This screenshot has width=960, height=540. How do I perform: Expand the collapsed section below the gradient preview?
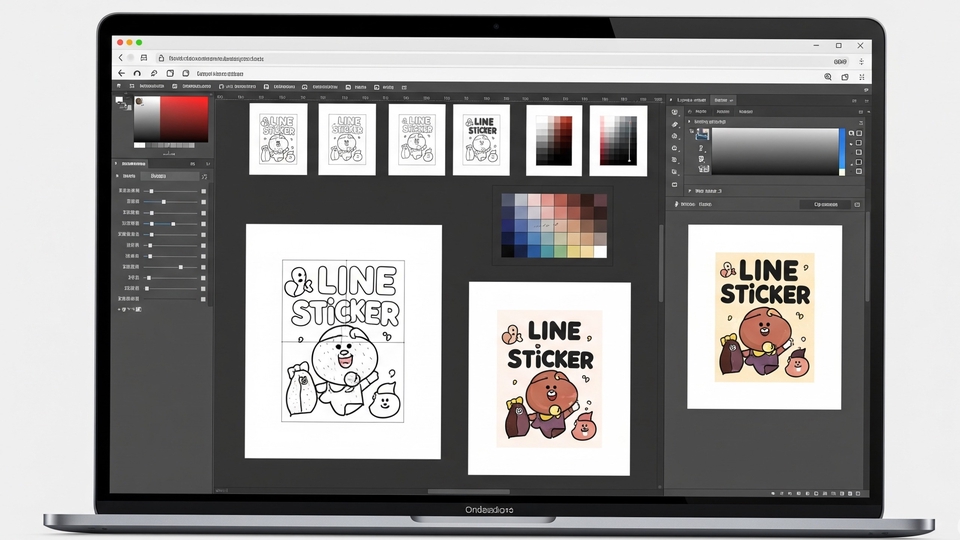(x=690, y=190)
